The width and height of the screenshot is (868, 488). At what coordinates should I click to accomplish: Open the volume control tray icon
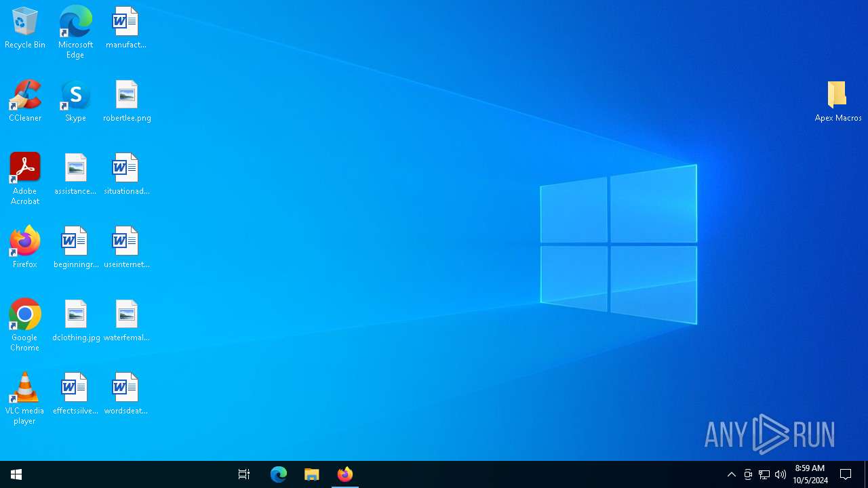click(x=781, y=474)
